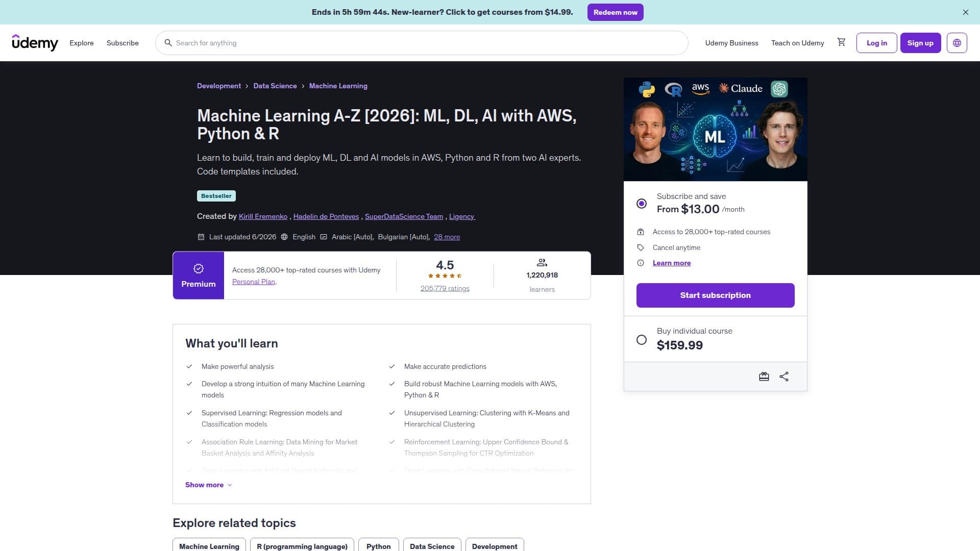Open the Udemy logo home link
The image size is (980, 551).
[35, 43]
